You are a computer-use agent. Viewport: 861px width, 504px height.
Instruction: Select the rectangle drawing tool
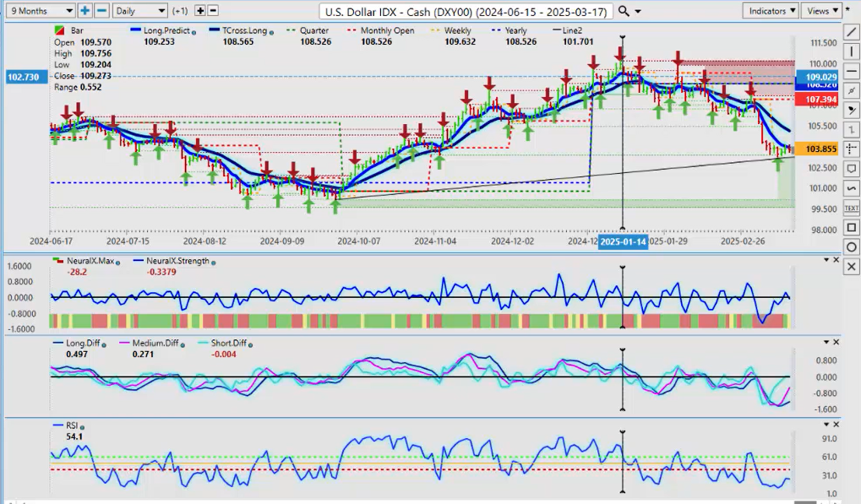tap(851, 227)
